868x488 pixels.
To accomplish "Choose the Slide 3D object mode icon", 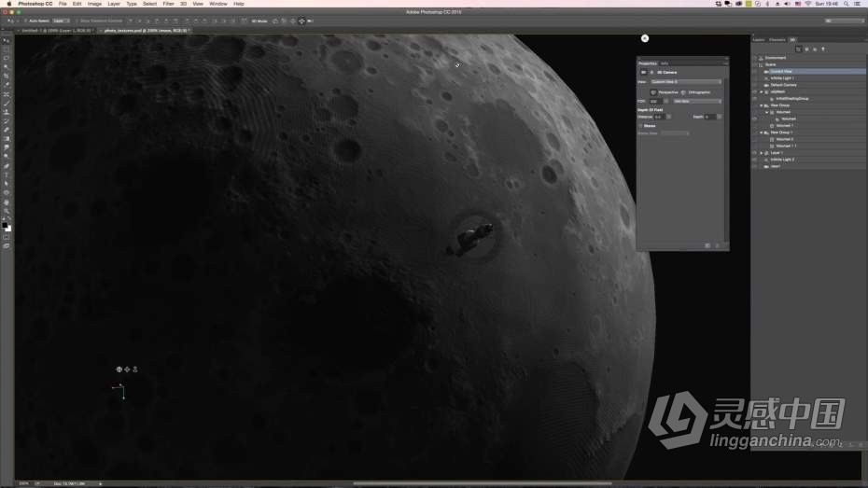I will [x=301, y=21].
